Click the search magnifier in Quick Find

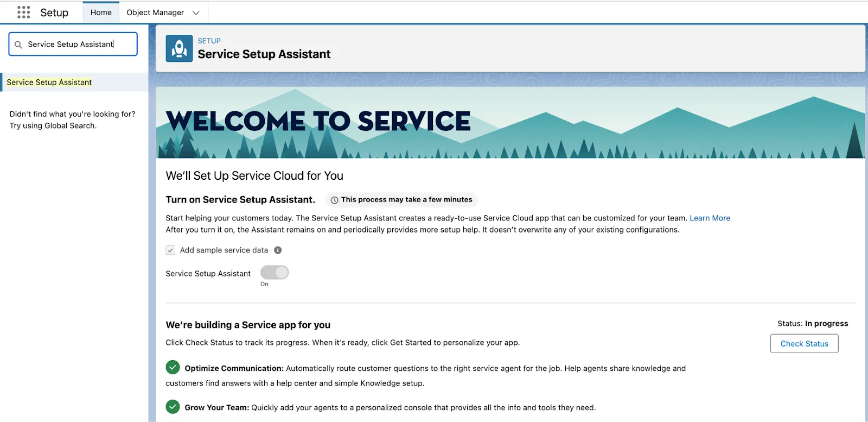point(18,45)
